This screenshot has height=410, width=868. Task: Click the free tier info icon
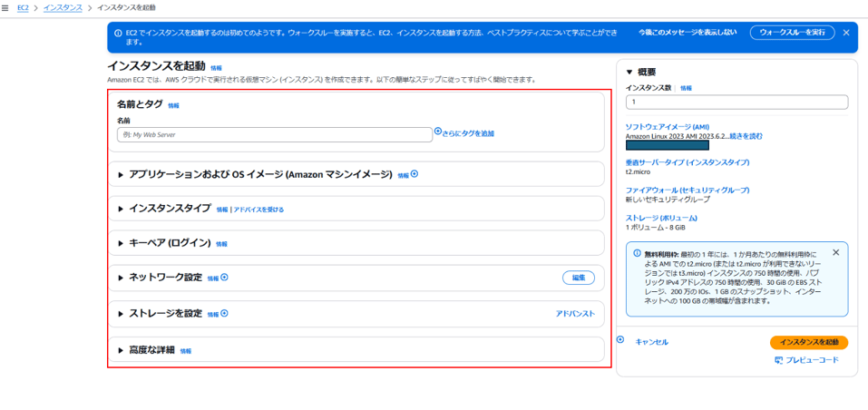pyautogui.click(x=637, y=253)
